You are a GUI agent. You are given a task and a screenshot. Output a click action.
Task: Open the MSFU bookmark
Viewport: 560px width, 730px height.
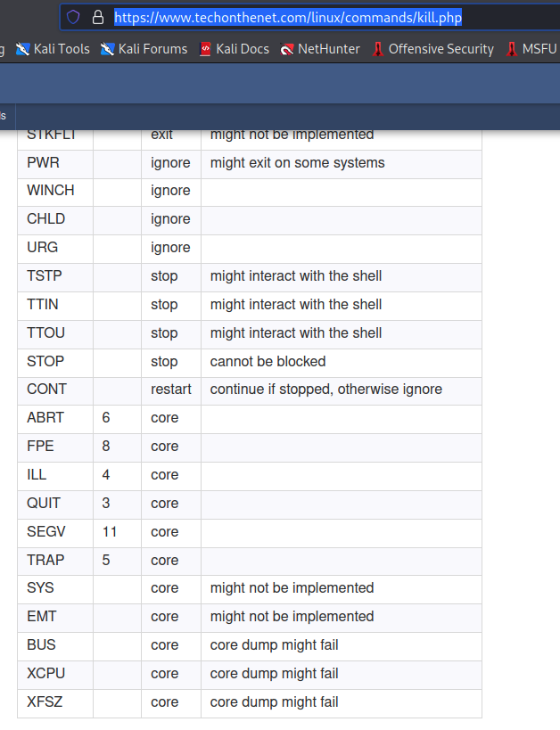(x=531, y=49)
